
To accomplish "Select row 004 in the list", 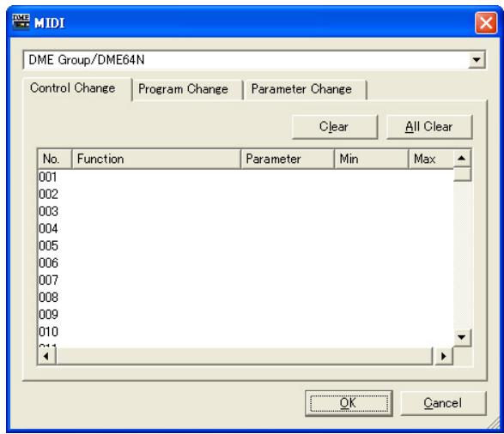I will pyautogui.click(x=246, y=228).
